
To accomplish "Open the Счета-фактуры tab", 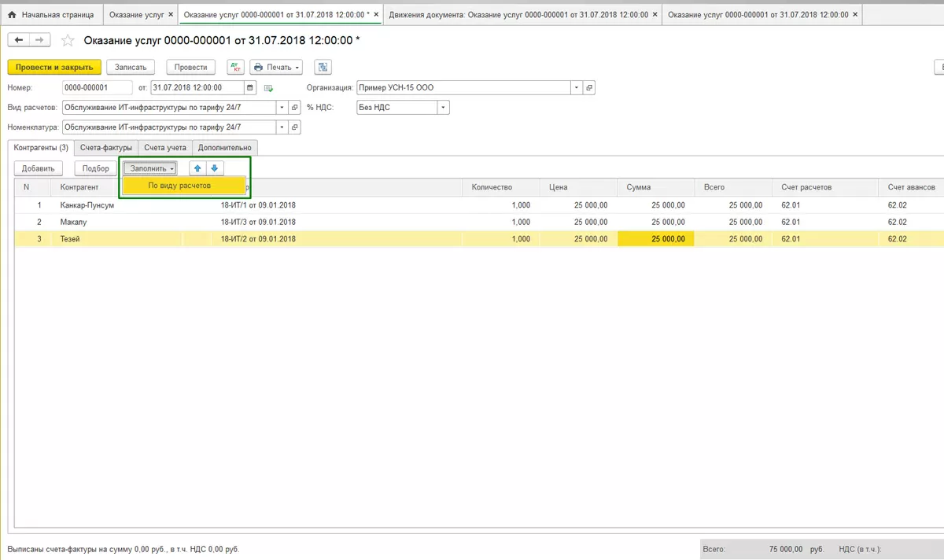I will click(x=106, y=148).
